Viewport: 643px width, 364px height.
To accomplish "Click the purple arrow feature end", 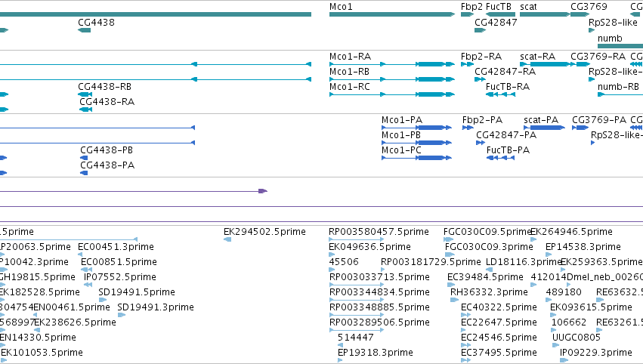I will 263,191.
